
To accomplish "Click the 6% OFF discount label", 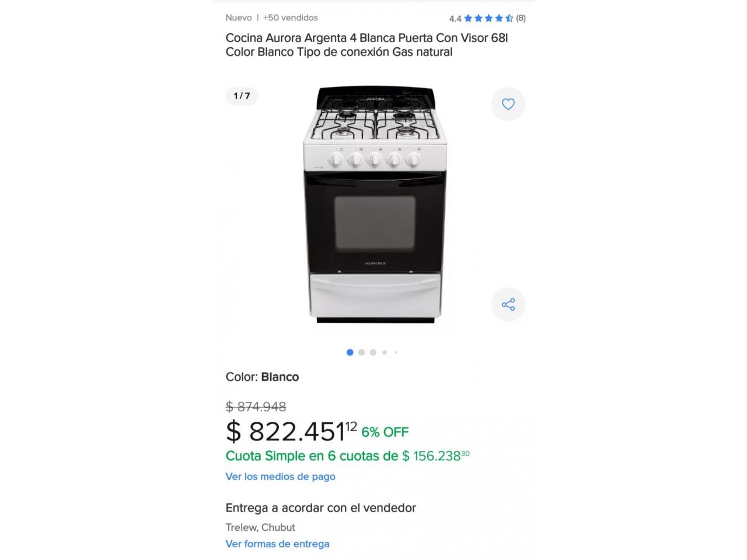I will point(385,432).
